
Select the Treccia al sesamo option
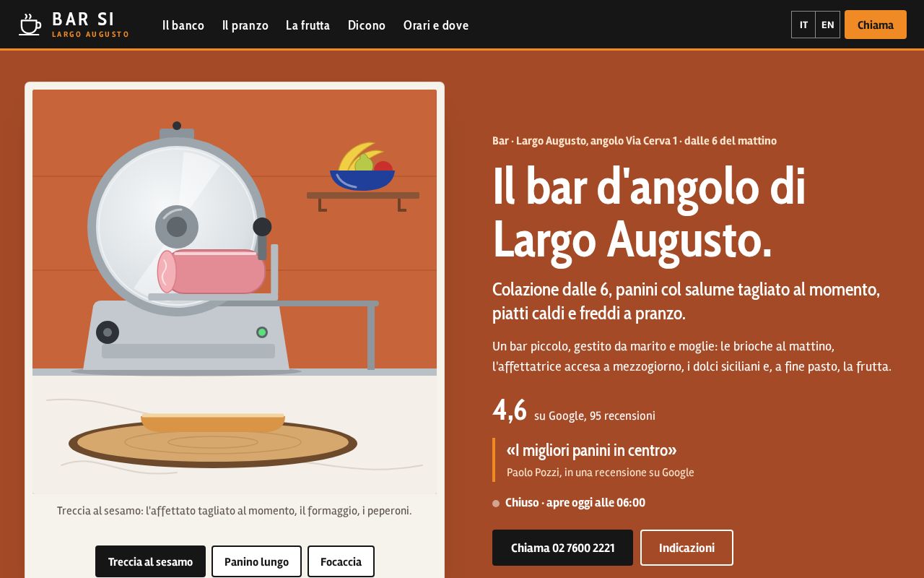tap(150, 561)
